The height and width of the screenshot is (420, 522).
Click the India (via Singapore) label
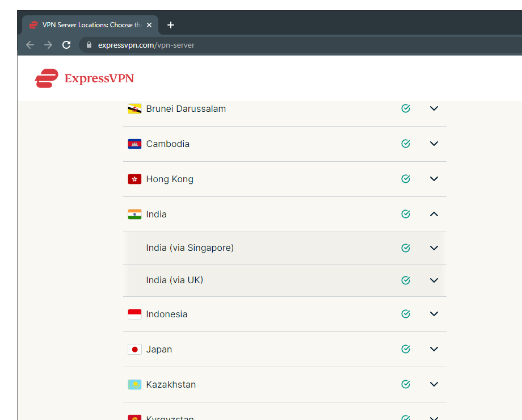point(190,248)
